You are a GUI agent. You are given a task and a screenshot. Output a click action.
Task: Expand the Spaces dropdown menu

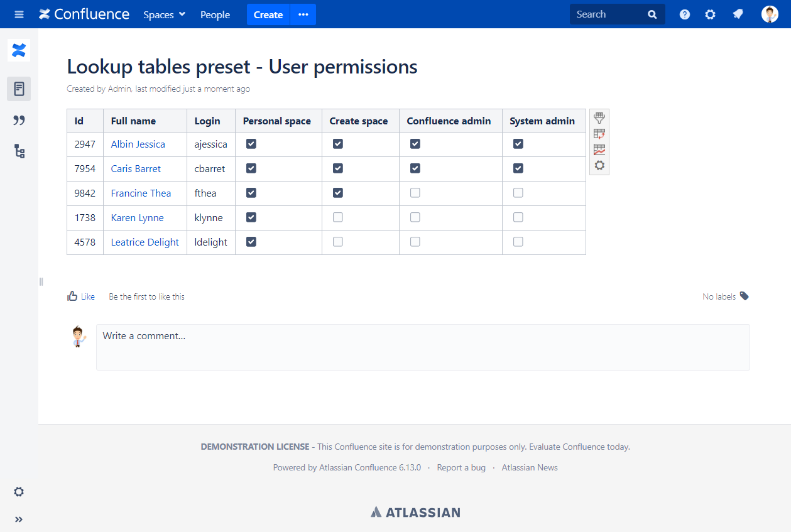click(164, 14)
